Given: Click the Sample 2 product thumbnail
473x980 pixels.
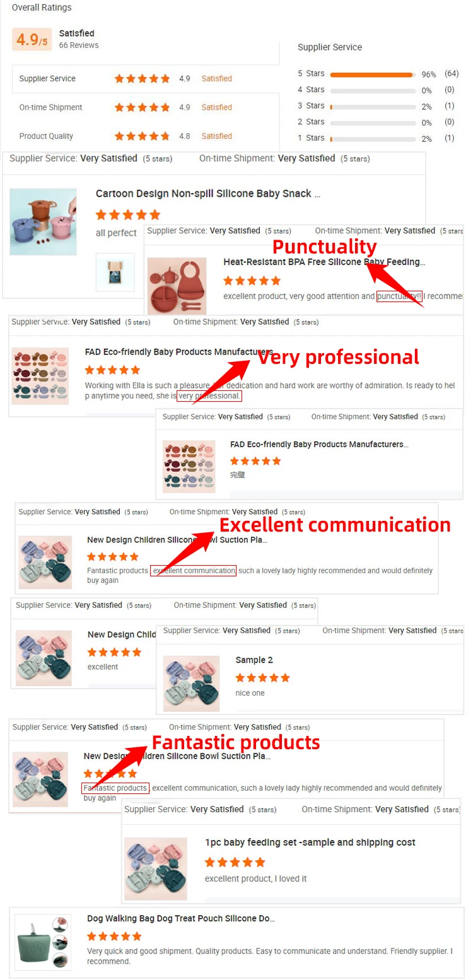Looking at the screenshot, I should (x=192, y=684).
